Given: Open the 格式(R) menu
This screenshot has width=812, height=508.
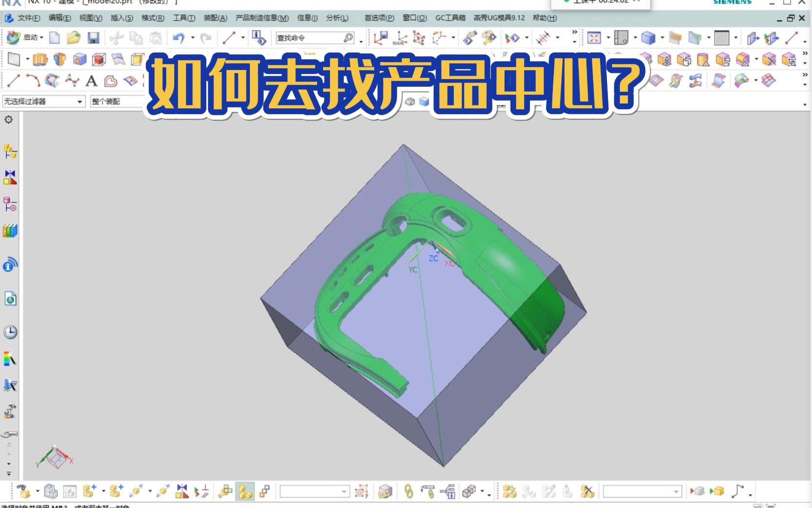Looking at the screenshot, I should click(153, 18).
